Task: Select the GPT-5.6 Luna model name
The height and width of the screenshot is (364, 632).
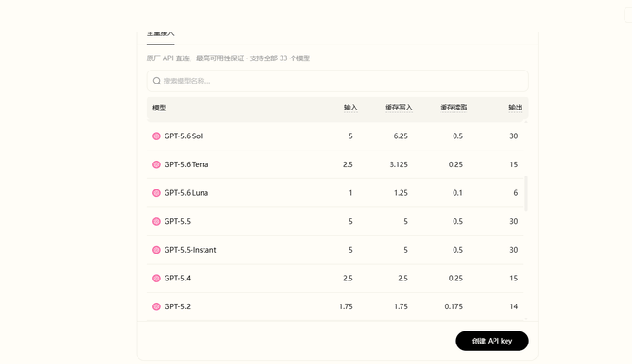Action: (186, 193)
